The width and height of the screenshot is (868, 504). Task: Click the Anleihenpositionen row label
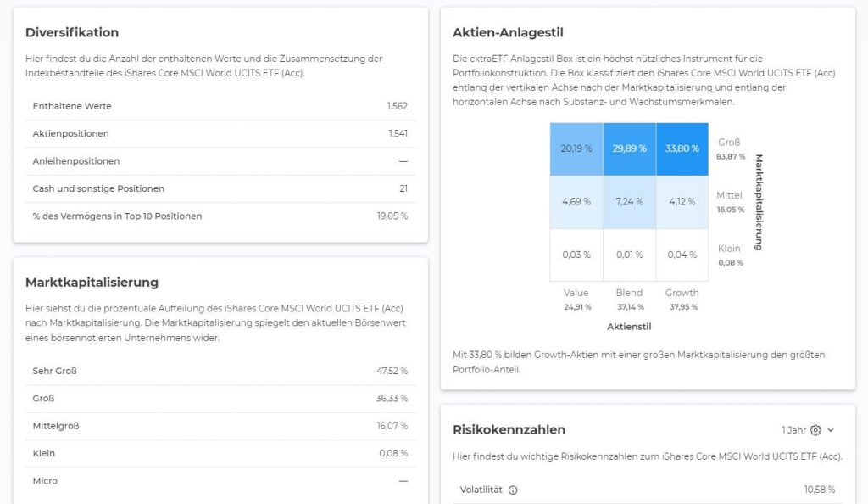coord(75,161)
